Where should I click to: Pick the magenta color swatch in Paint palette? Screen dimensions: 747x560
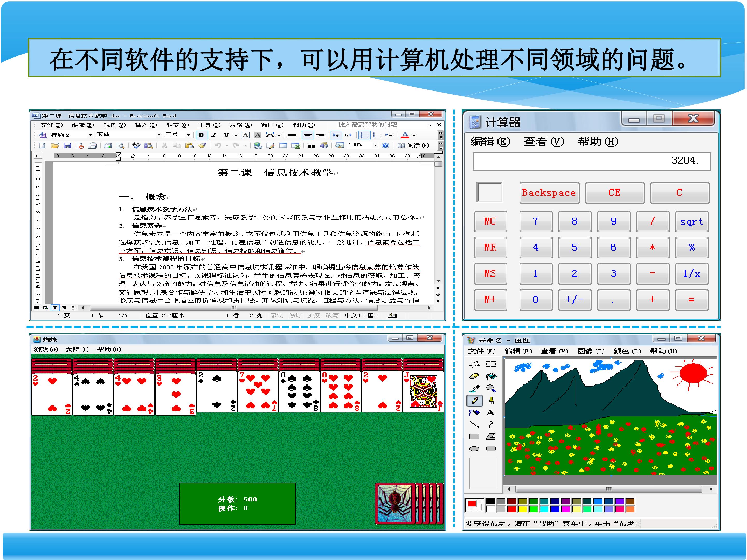(x=566, y=509)
